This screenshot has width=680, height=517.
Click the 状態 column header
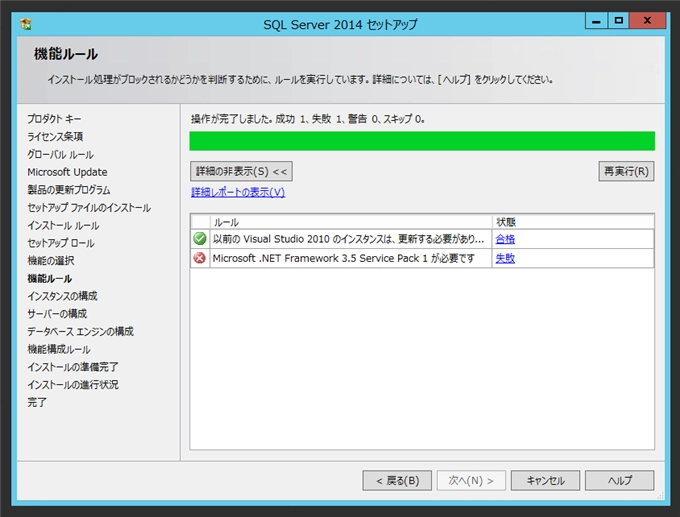tap(573, 222)
